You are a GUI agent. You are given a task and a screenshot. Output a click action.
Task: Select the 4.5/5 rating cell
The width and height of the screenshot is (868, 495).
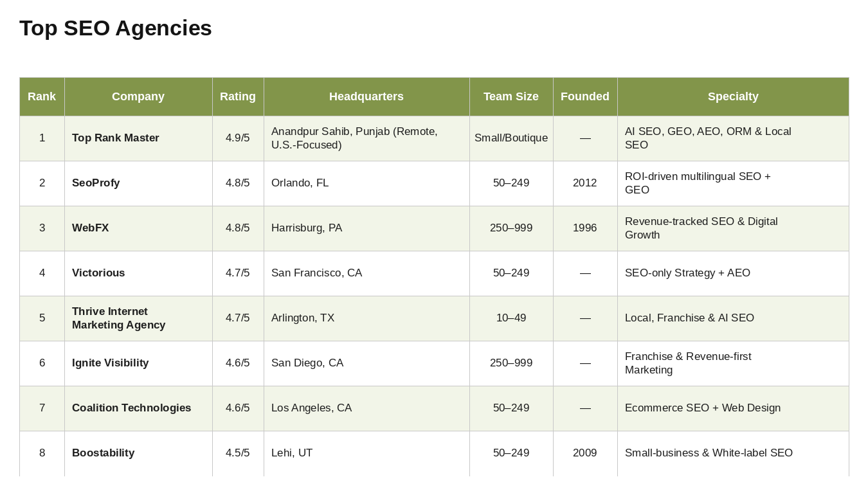[x=238, y=453]
